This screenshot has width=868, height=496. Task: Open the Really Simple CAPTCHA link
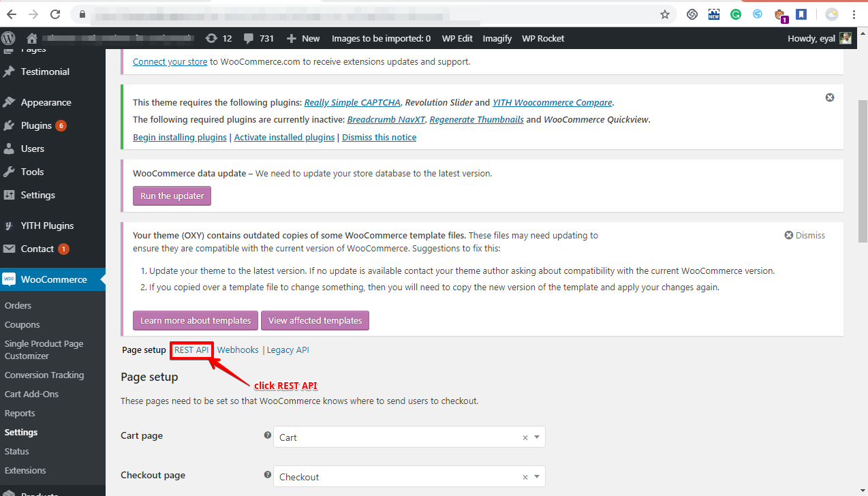353,102
